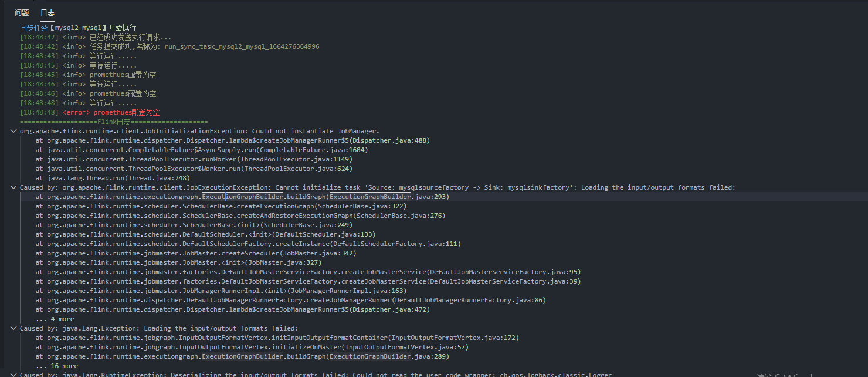Open the InputOutputFormatVertex.java:172 reference
This screenshot has height=377, width=868.
(469, 337)
